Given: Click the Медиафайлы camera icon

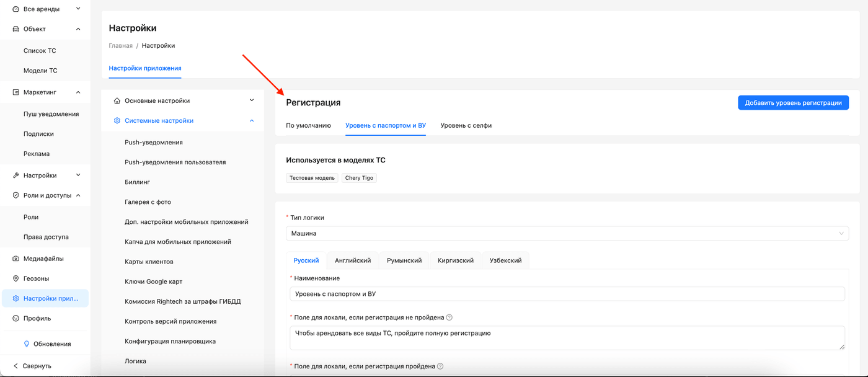Looking at the screenshot, I should pyautogui.click(x=16, y=259).
